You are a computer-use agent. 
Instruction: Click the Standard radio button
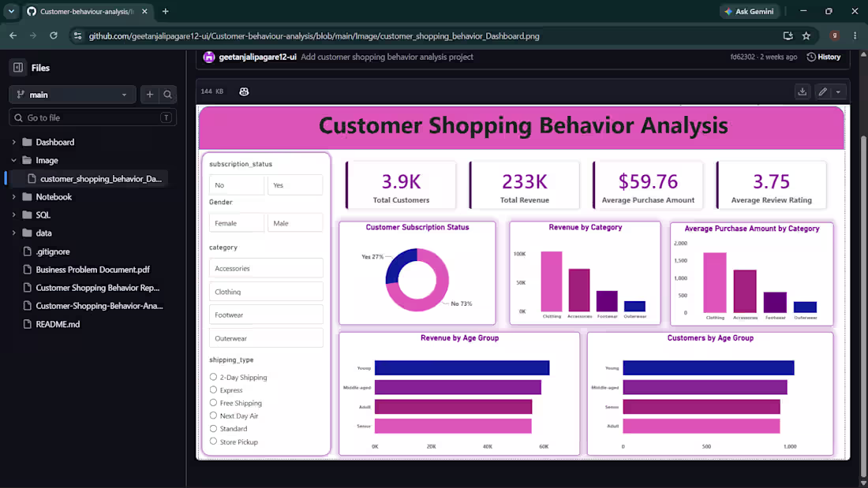[x=213, y=428]
